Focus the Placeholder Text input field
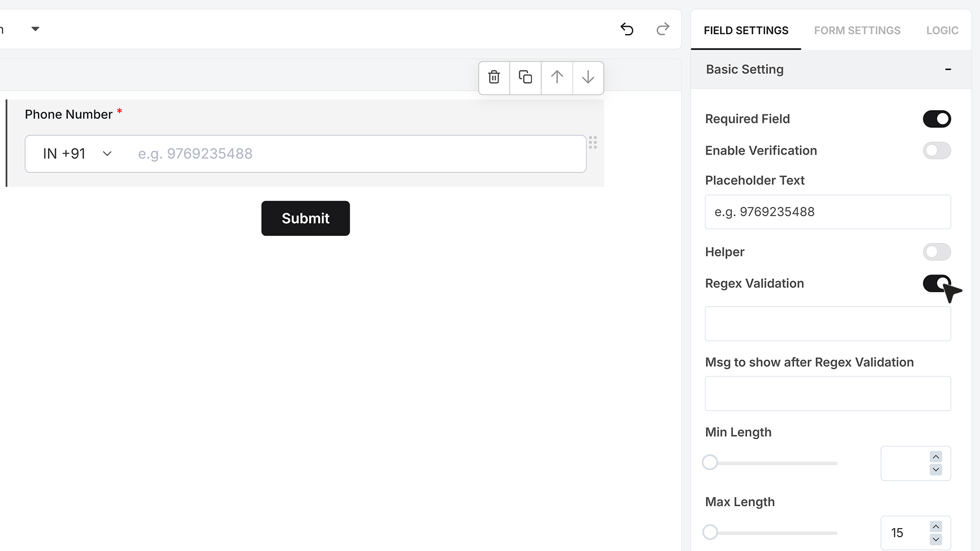Image resolution: width=980 pixels, height=551 pixels. point(828,212)
